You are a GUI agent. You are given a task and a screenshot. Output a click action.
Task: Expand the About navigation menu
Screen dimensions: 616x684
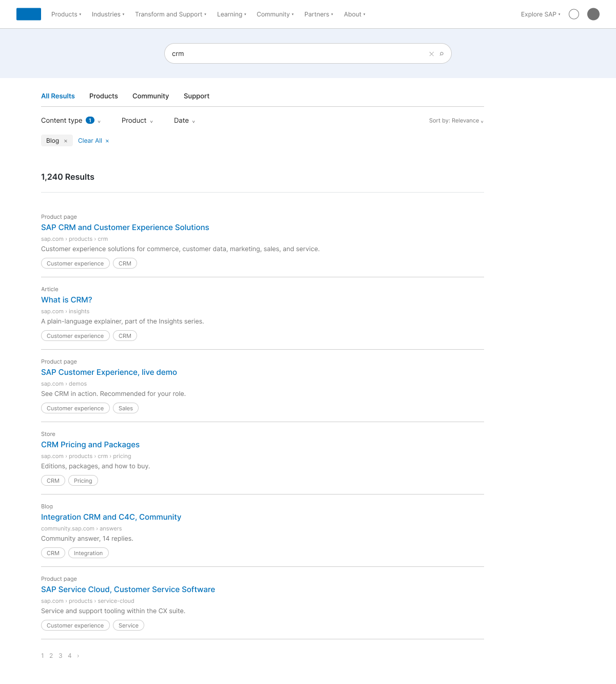pos(355,14)
